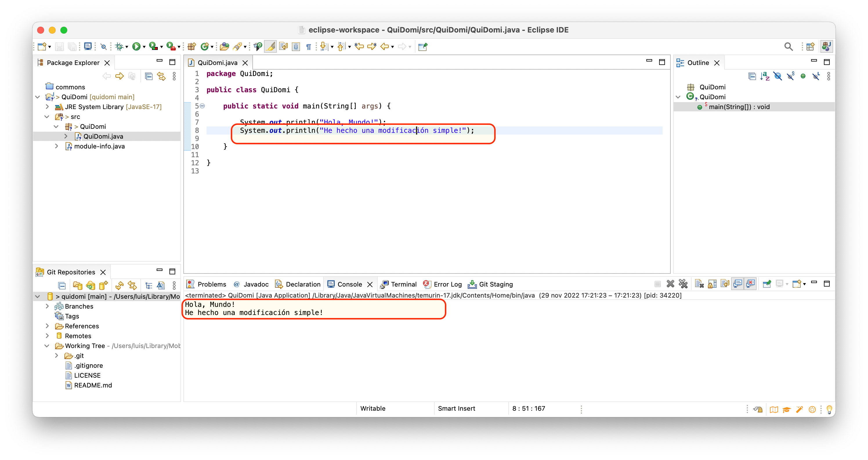Click the Java perspective icon
This screenshot has height=460, width=868.
[x=827, y=46]
